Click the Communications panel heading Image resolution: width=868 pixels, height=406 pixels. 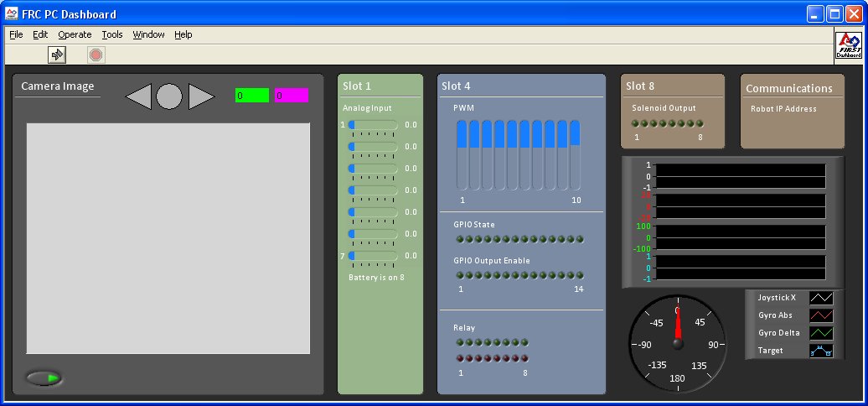[789, 89]
